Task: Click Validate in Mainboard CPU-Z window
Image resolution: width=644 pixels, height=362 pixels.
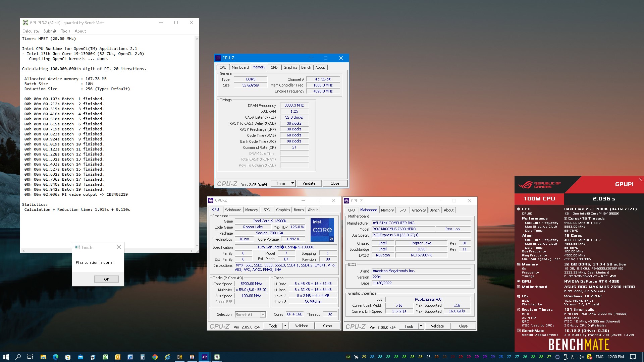Action: 437,326
